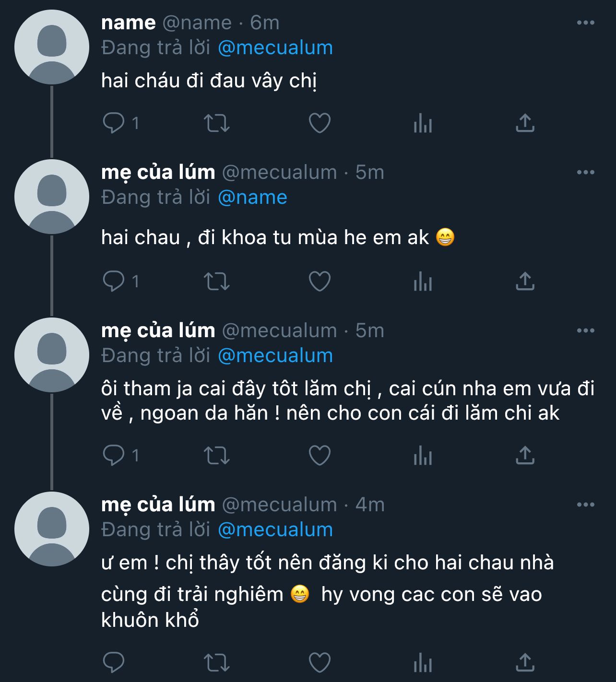Open name's profile avatar at top
The width and height of the screenshot is (616, 682).
52,47
